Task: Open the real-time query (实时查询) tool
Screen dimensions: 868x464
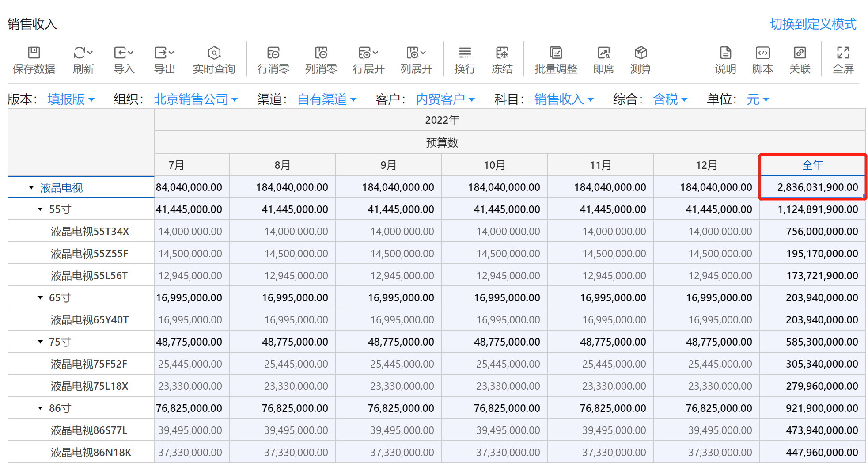Action: click(x=214, y=53)
